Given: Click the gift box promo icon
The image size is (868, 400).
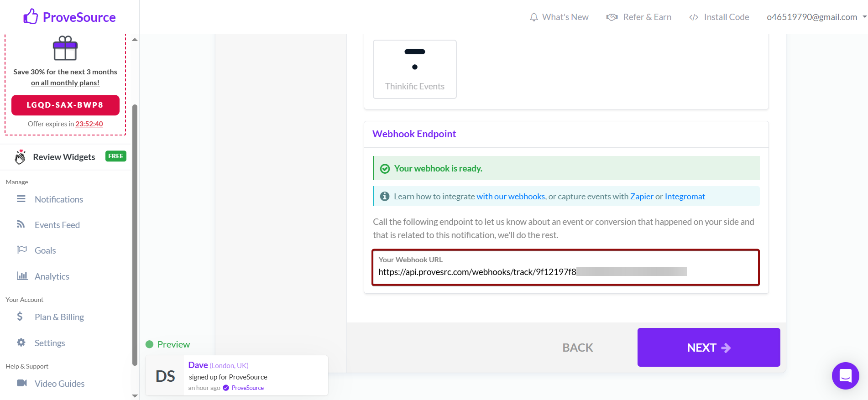Looking at the screenshot, I should pos(65,48).
